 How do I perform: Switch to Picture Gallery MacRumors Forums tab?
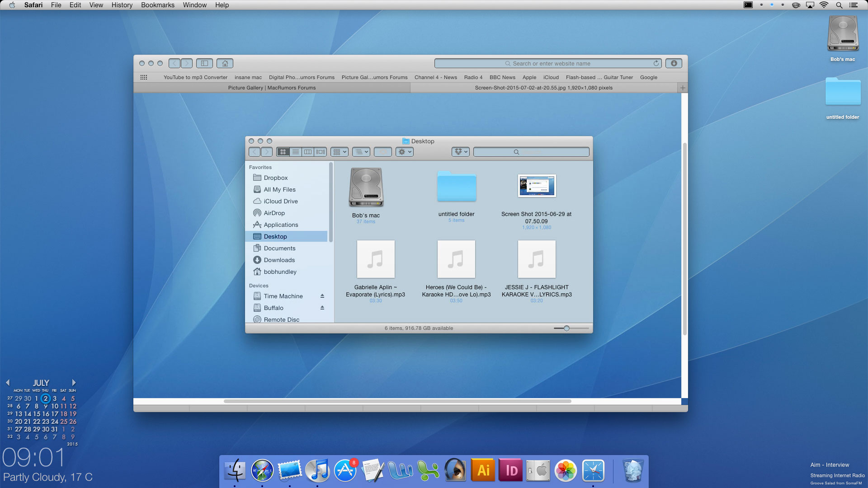(x=272, y=88)
